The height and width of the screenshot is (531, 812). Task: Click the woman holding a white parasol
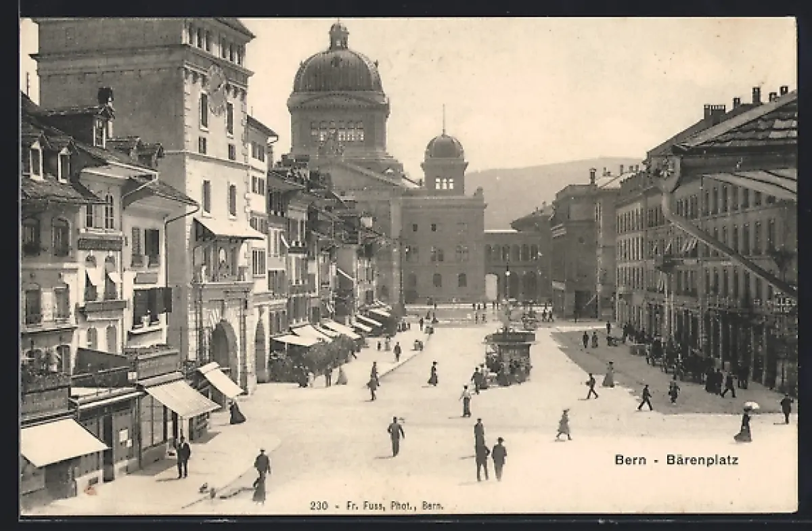tap(745, 423)
